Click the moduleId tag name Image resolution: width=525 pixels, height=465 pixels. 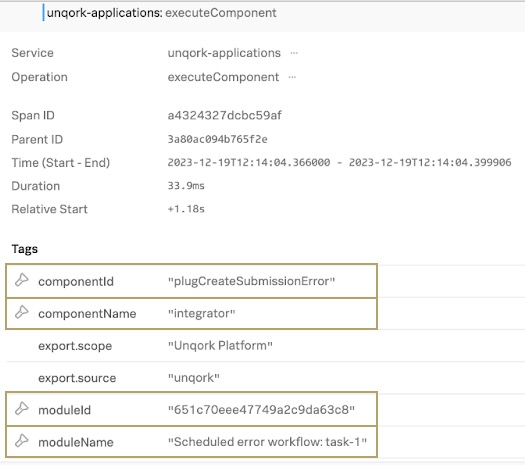pos(64,410)
